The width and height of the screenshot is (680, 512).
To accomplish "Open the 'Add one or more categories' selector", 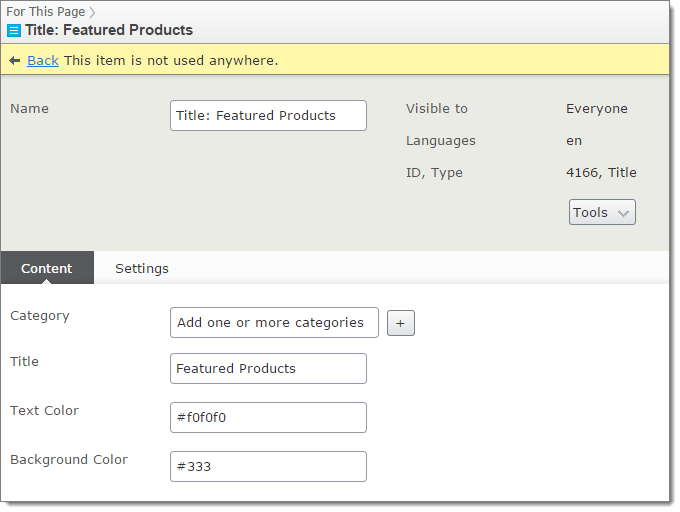I will coord(274,323).
